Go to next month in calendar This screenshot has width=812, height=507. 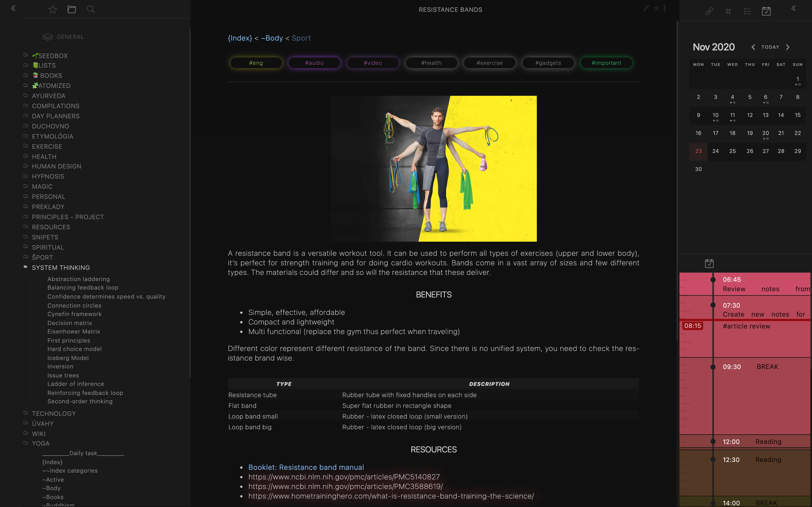click(788, 47)
